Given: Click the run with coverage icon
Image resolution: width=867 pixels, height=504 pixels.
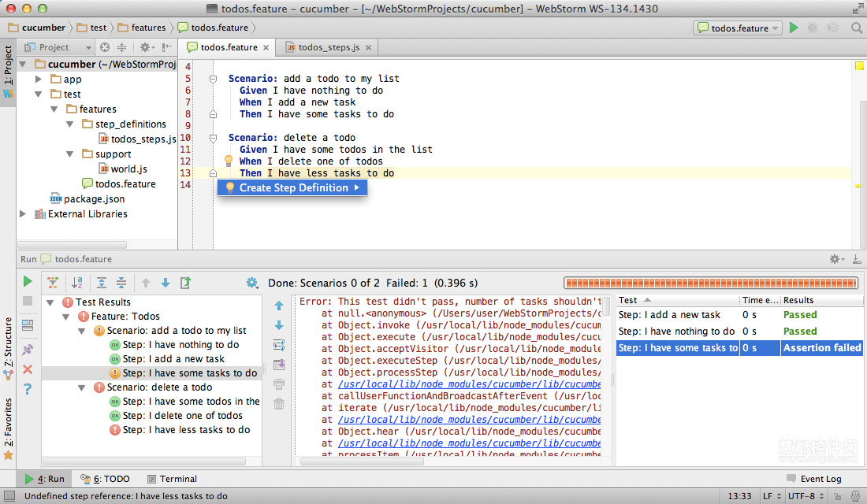Looking at the screenshot, I should coord(833,28).
